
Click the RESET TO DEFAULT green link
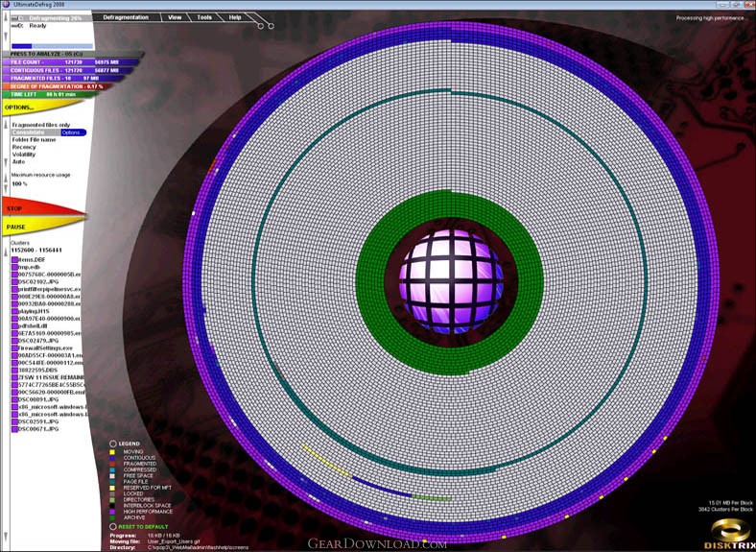click(x=143, y=526)
